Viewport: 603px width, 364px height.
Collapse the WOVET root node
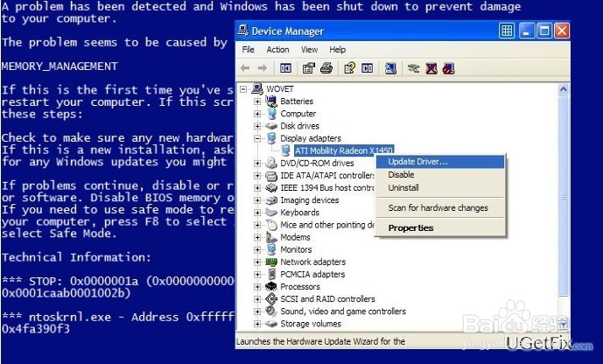(243, 89)
